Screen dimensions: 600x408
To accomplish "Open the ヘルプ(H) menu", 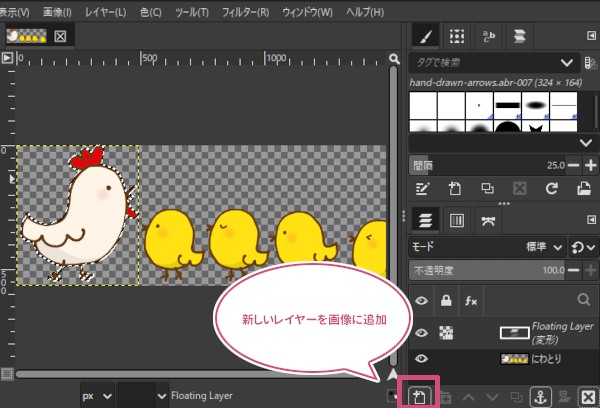I will click(x=365, y=12).
